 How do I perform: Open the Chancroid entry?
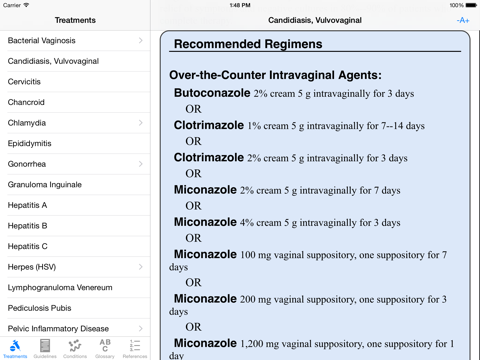pyautogui.click(x=75, y=102)
